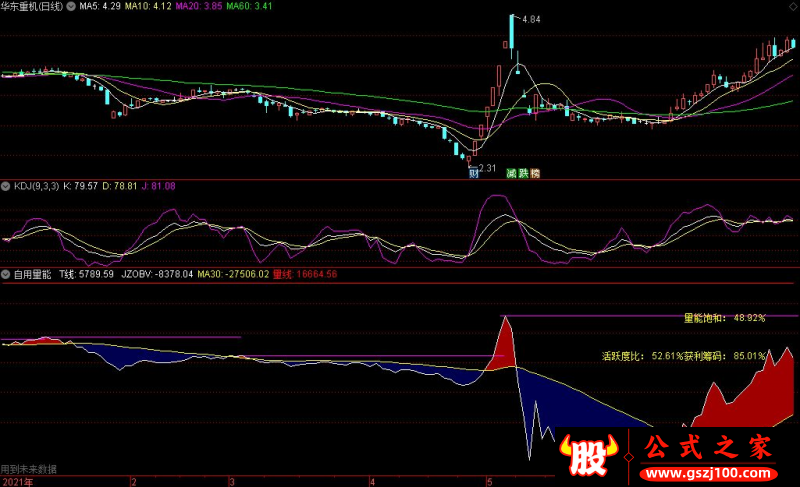Click the orange 榜 marker icon
This screenshot has width=800, height=487.
point(535,173)
